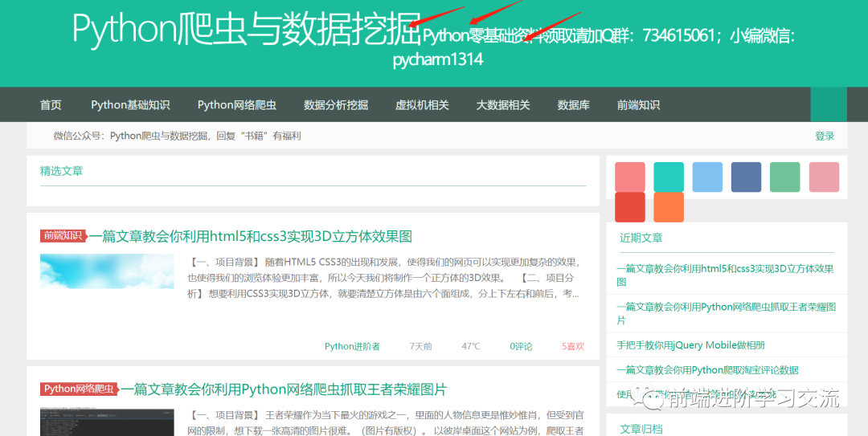Open the 数据库 menu item

click(574, 104)
